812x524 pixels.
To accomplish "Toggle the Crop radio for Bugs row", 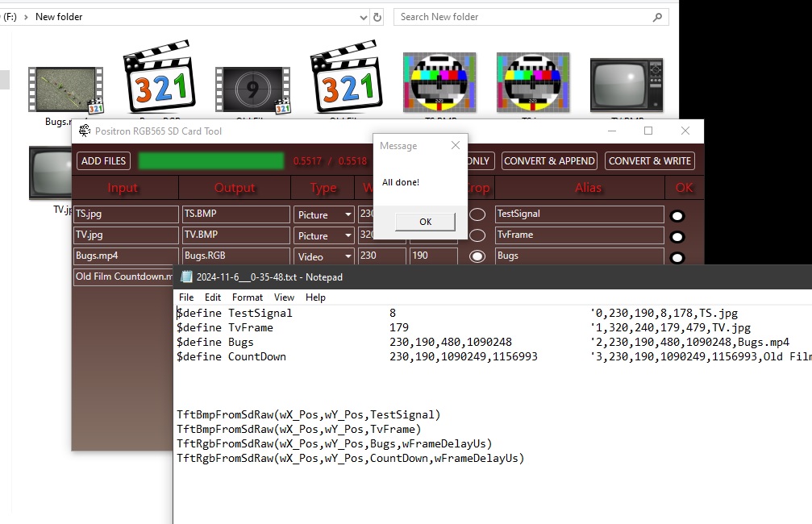I will click(x=478, y=256).
